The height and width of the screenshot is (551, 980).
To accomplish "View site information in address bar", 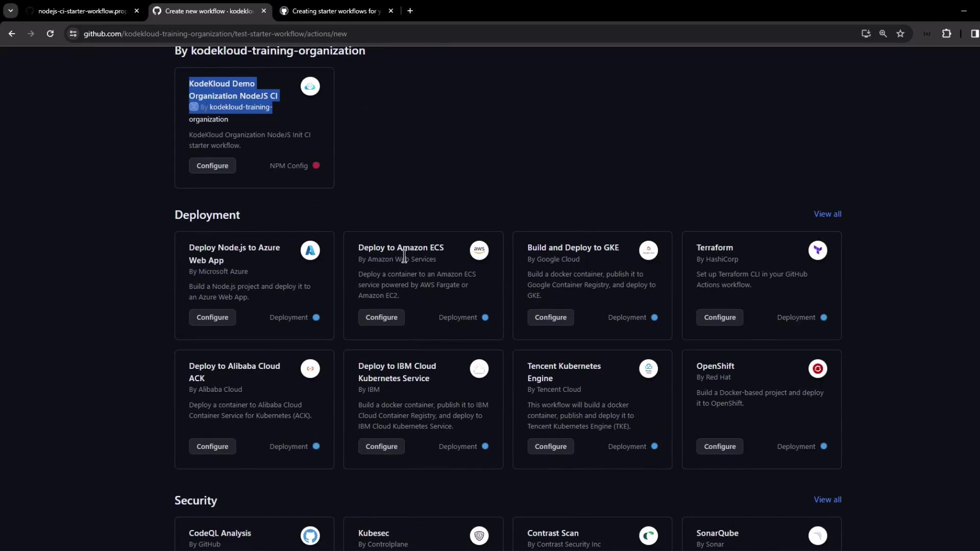I will pyautogui.click(x=73, y=34).
